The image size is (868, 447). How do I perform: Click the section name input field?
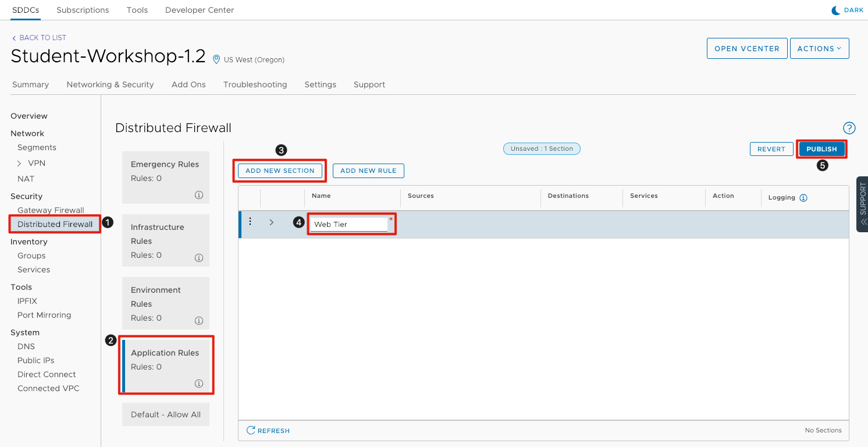coord(349,225)
